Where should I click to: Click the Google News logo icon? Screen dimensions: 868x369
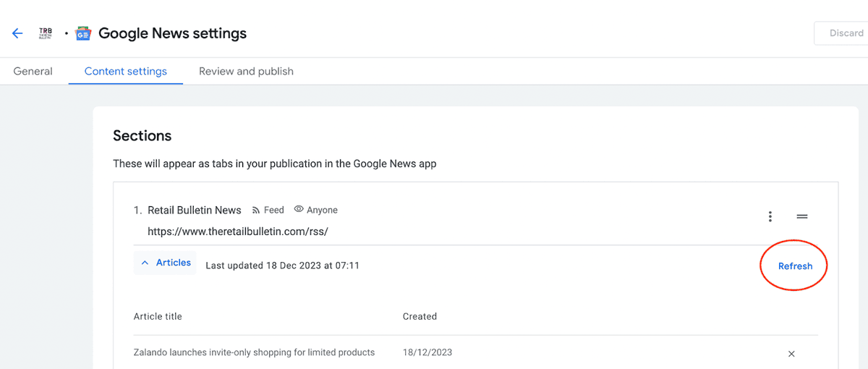83,33
